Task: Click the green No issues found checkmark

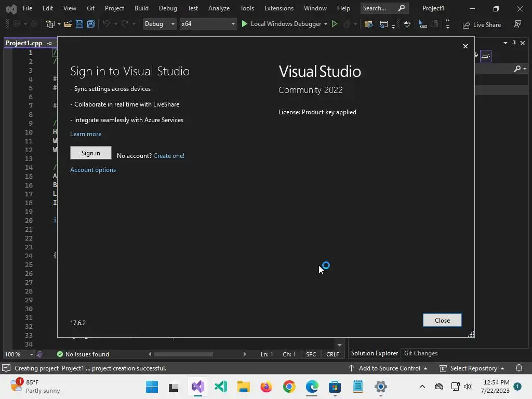Action: (x=60, y=354)
